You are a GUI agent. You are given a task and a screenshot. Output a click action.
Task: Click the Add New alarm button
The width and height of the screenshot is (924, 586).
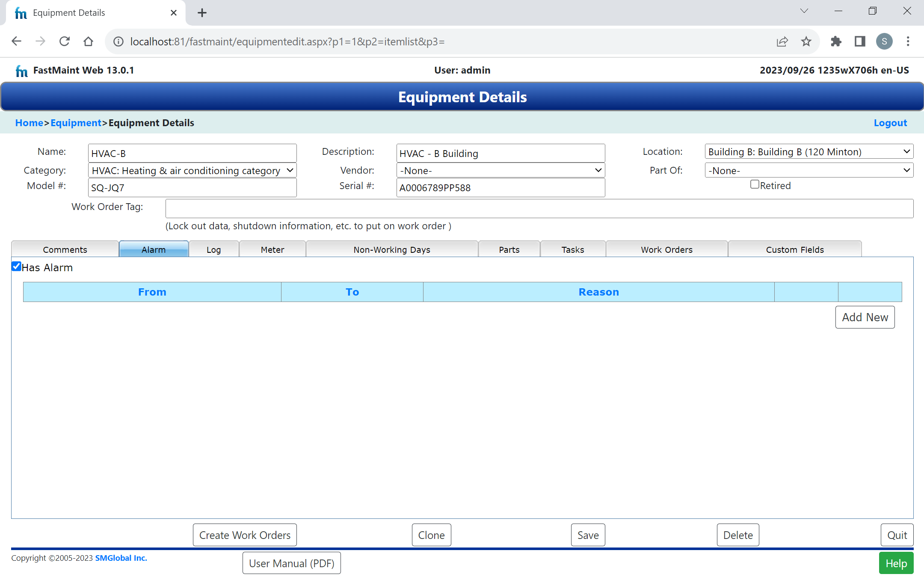(x=865, y=317)
